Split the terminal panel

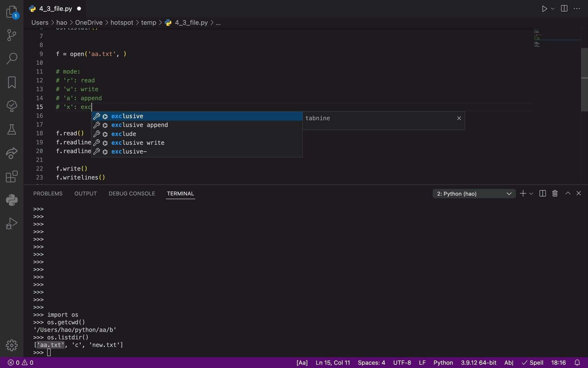pyautogui.click(x=542, y=193)
